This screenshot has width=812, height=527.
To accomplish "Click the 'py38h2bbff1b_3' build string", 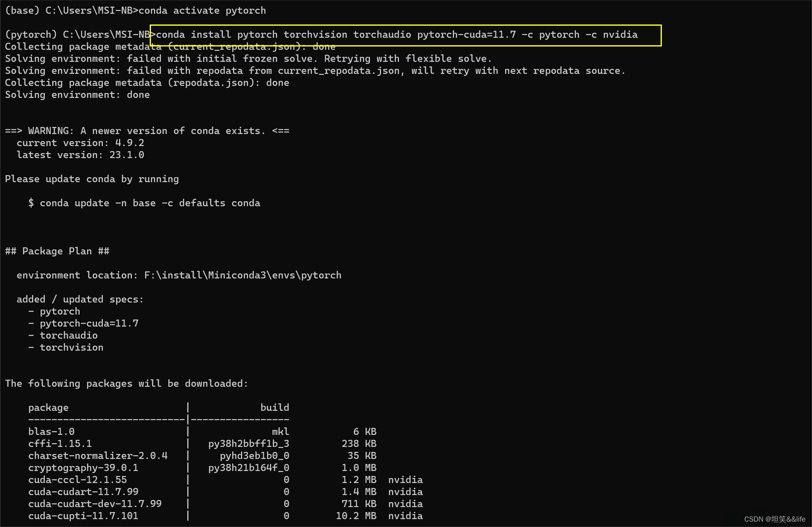I will [249, 444].
